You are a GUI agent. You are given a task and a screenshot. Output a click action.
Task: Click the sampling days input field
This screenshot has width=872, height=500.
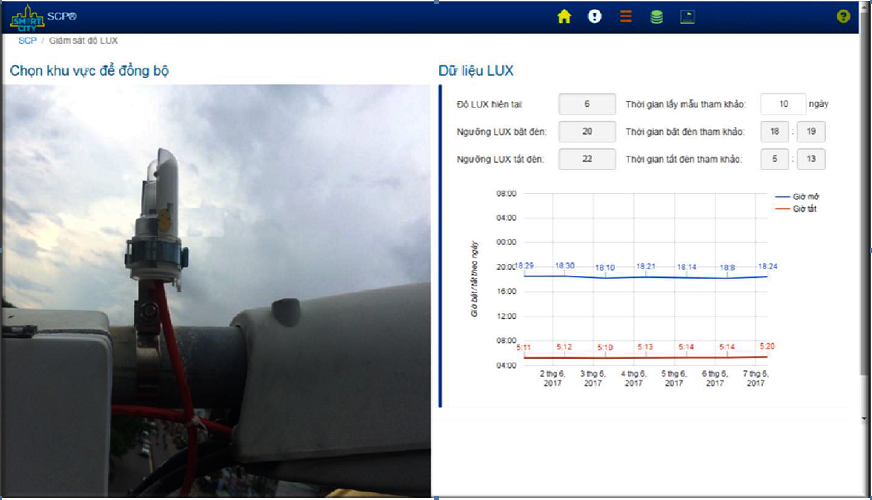pyautogui.click(x=783, y=104)
